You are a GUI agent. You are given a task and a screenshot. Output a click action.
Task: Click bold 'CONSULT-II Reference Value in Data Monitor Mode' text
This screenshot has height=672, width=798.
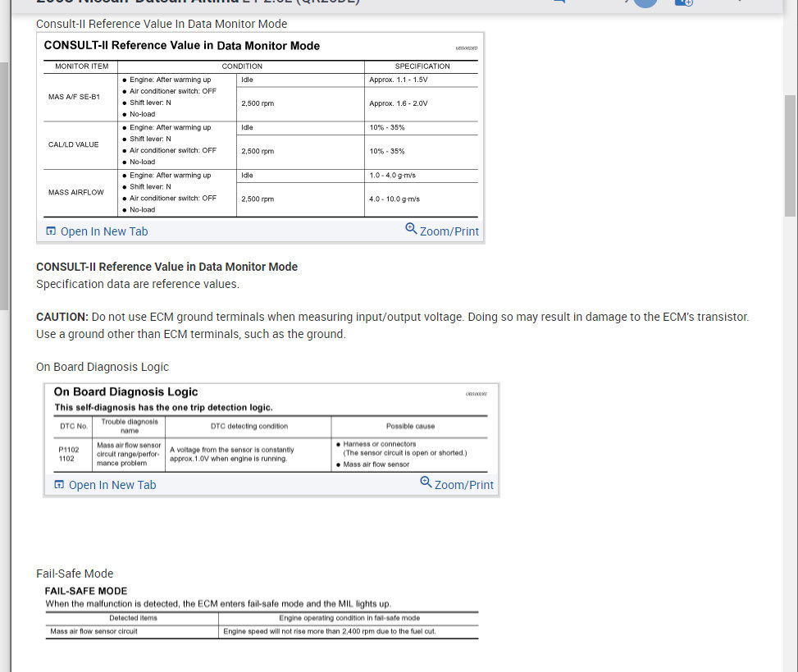[167, 267]
